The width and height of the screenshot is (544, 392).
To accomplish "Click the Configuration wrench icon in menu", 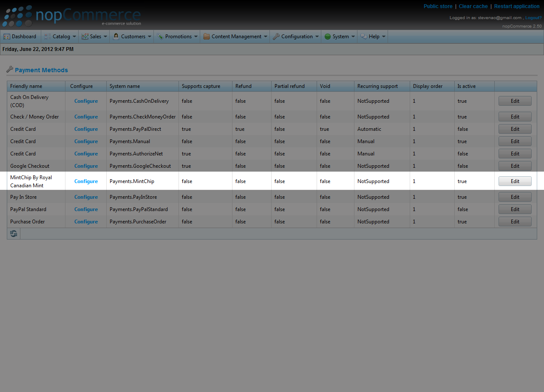I will click(x=276, y=37).
